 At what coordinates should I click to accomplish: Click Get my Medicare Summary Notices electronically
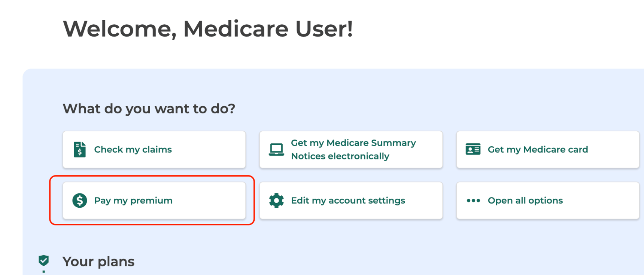tap(351, 149)
